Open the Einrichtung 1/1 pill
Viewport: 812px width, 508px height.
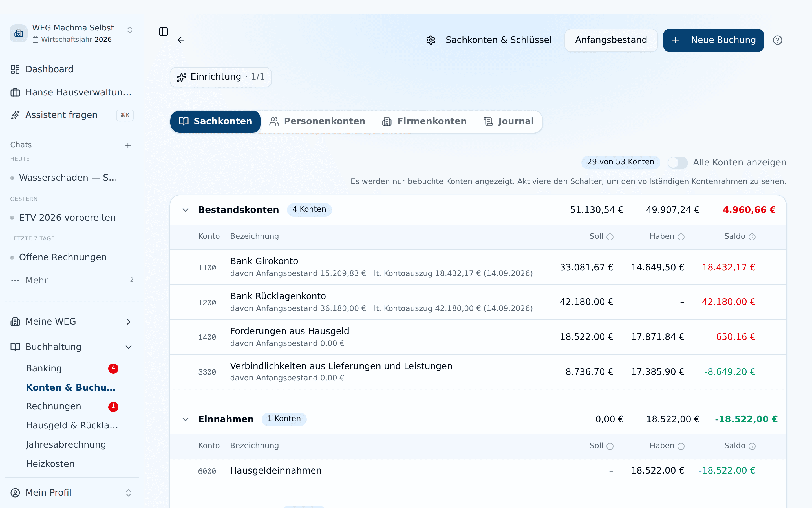click(x=221, y=77)
